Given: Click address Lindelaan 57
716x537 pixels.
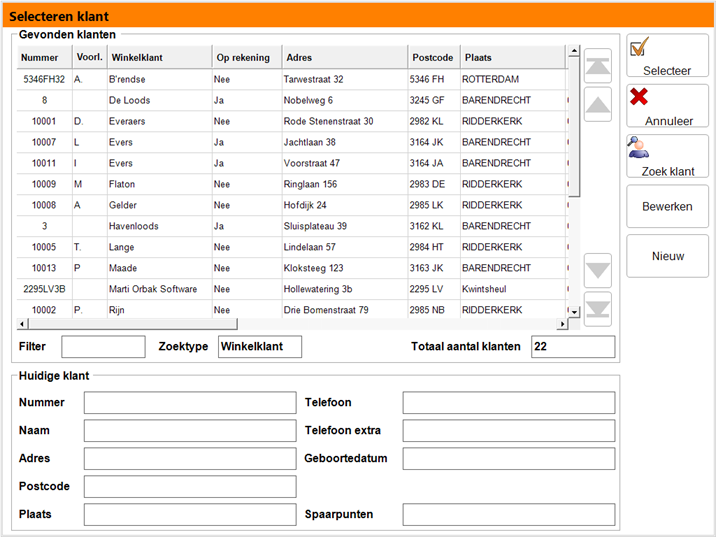Looking at the screenshot, I should [310, 247].
